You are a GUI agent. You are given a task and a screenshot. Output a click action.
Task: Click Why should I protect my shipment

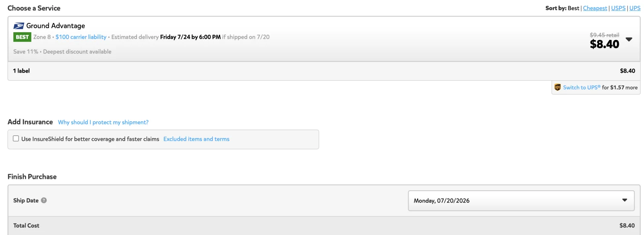(x=103, y=122)
